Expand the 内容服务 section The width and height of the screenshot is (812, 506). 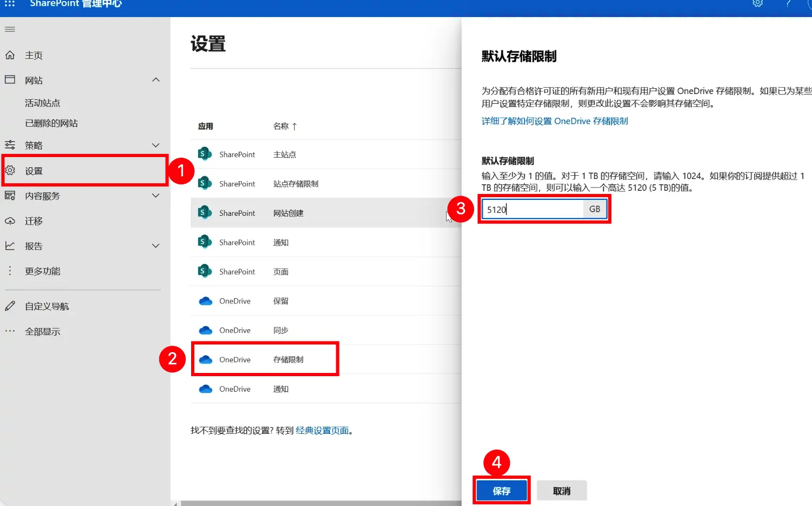[155, 196]
